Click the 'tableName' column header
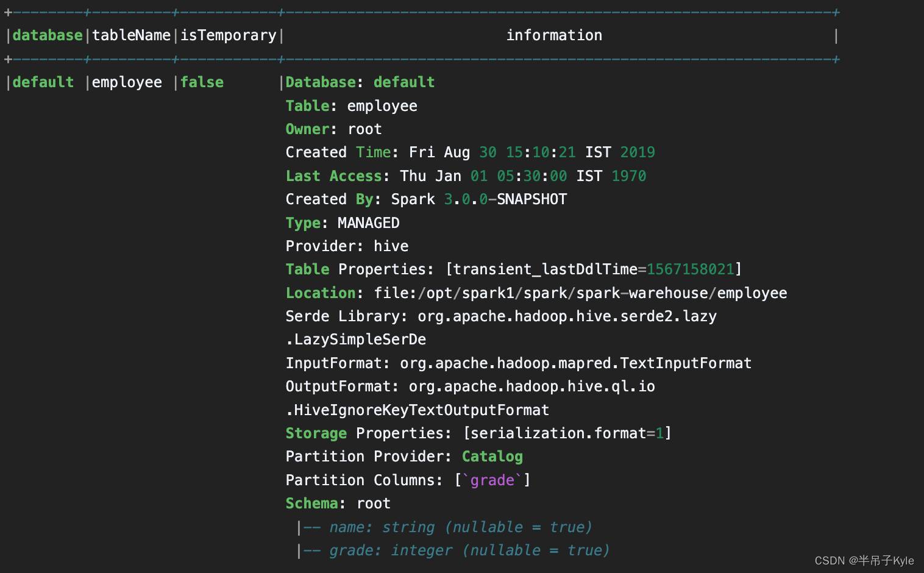Viewport: 924px width, 573px height. click(x=131, y=35)
